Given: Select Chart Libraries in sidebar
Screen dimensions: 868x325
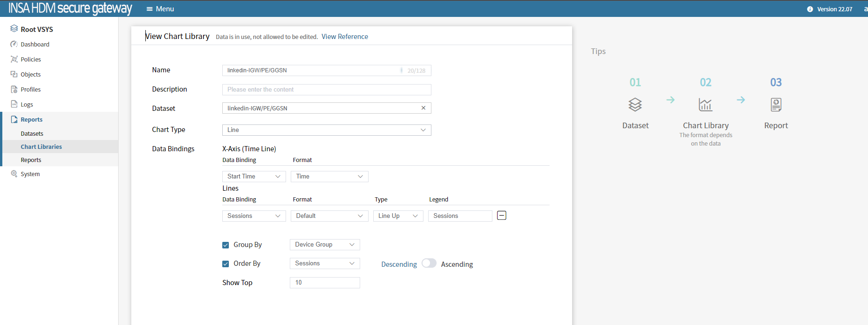Looking at the screenshot, I should [41, 147].
